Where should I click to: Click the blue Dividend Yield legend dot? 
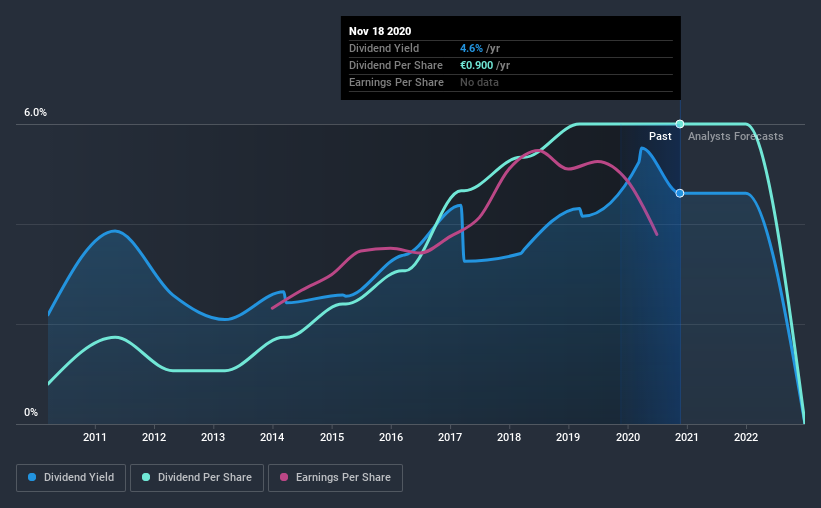click(x=32, y=477)
